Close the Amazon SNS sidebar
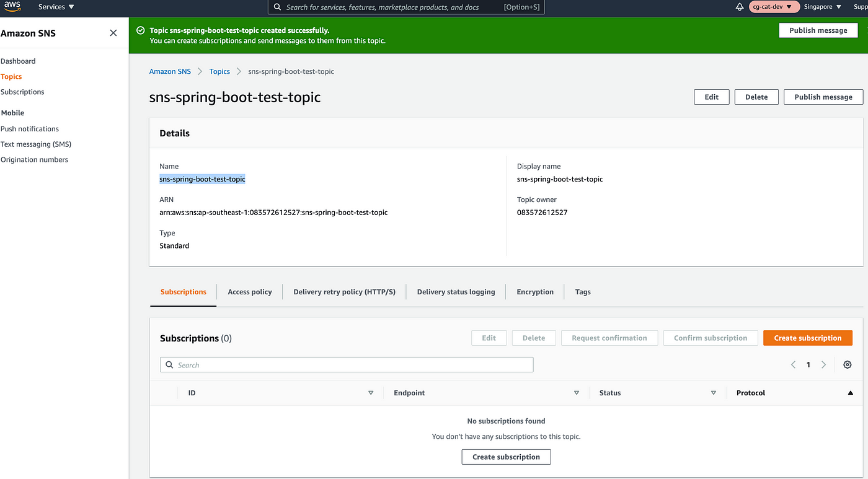The image size is (868, 479). click(x=113, y=33)
